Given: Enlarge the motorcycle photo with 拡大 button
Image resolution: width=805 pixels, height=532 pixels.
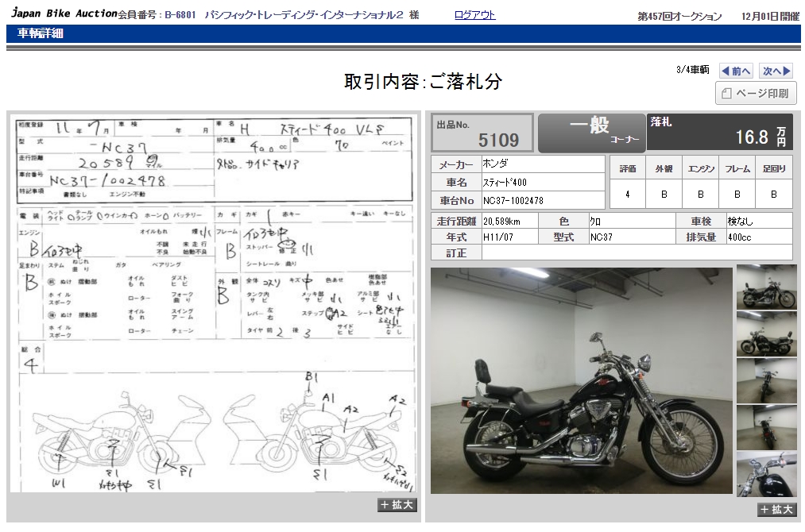Looking at the screenshot, I should (x=776, y=510).
